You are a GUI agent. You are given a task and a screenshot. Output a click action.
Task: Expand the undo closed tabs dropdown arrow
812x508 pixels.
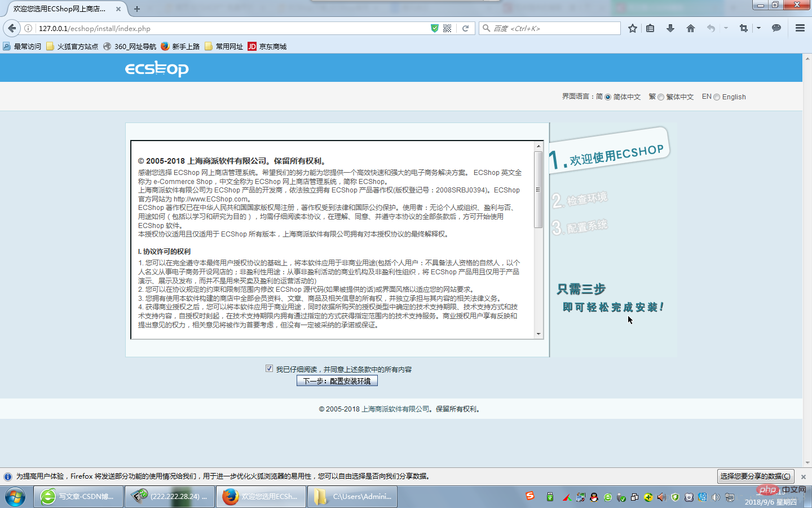click(x=726, y=28)
